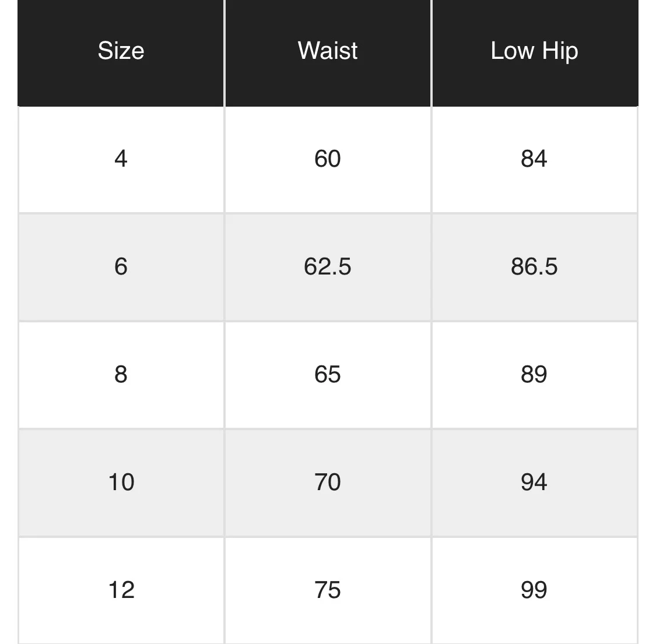Select the size 10 cell

(x=121, y=482)
